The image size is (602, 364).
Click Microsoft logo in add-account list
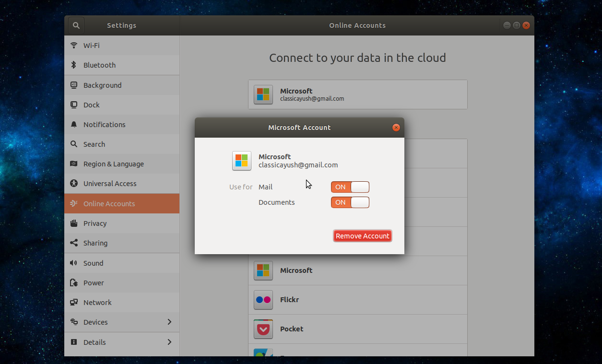pos(263,270)
